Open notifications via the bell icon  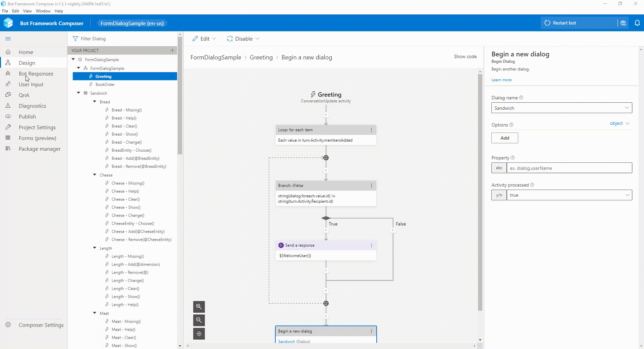pos(637,23)
